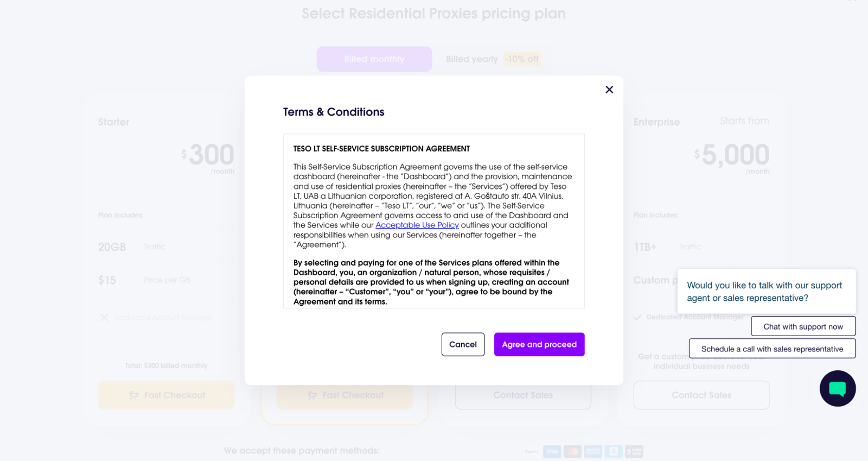Click Agree and proceed

(539, 344)
